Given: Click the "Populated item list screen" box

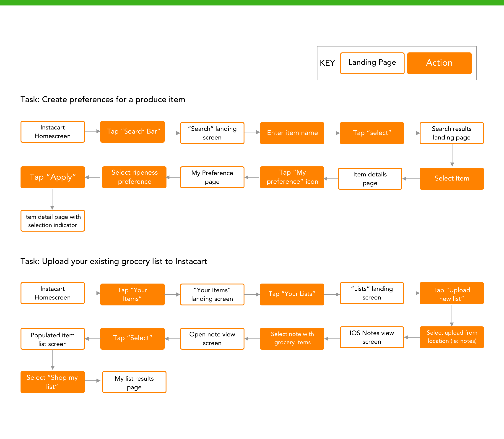Looking at the screenshot, I should click(x=53, y=338).
